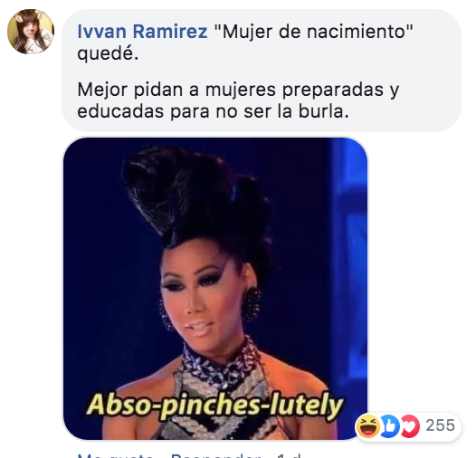Open Ivvan Ramirez's profile picture avatar
476x458 pixels.
coord(31,32)
